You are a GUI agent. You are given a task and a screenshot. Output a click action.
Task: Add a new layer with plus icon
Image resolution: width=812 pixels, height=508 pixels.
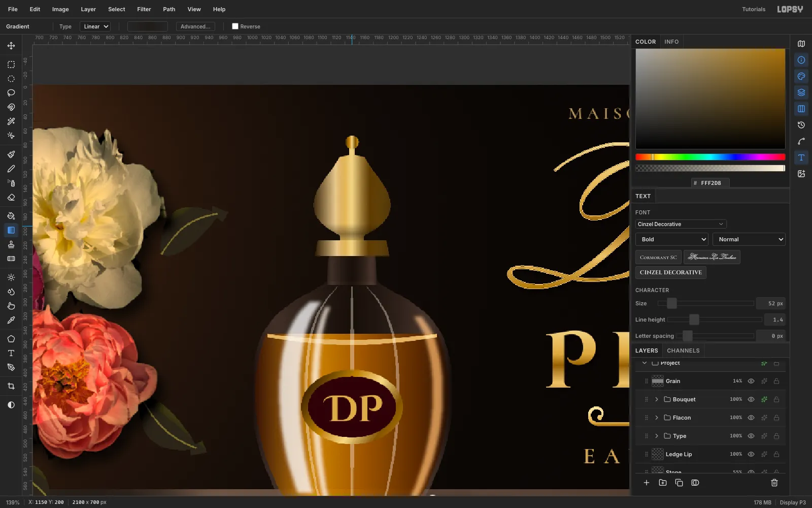click(x=647, y=483)
